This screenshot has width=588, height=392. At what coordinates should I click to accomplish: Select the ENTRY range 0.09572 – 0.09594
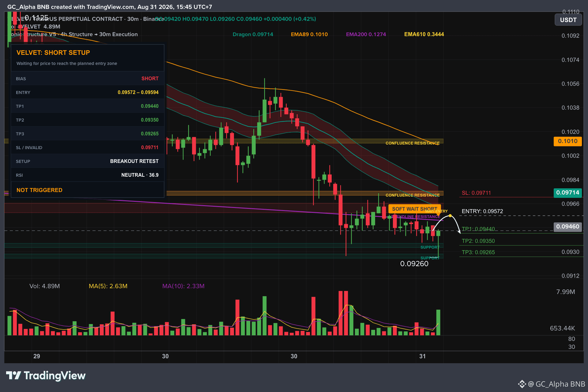[138, 92]
